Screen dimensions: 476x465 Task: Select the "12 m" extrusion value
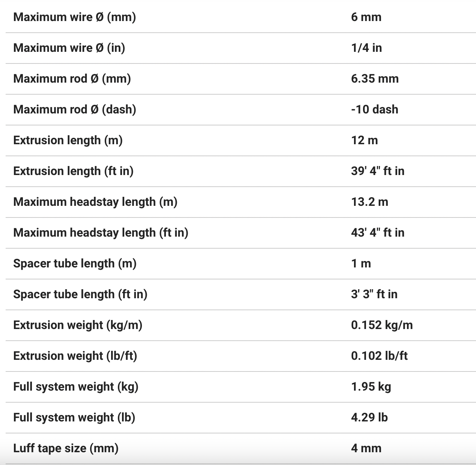[365, 140]
